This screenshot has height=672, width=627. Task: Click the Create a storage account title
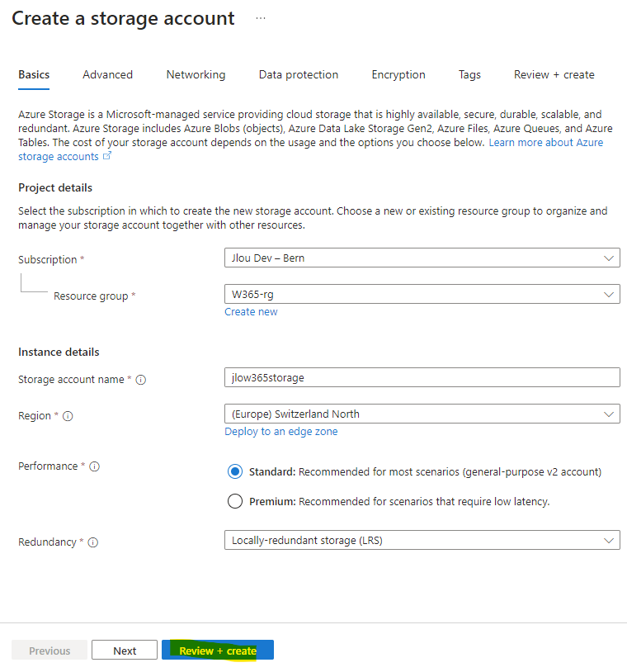click(x=123, y=18)
